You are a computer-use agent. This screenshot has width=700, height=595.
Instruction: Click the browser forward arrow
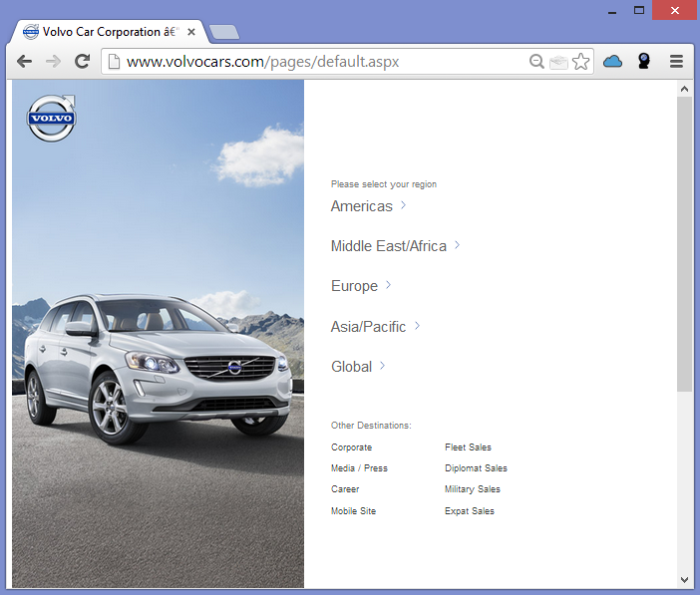point(53,61)
